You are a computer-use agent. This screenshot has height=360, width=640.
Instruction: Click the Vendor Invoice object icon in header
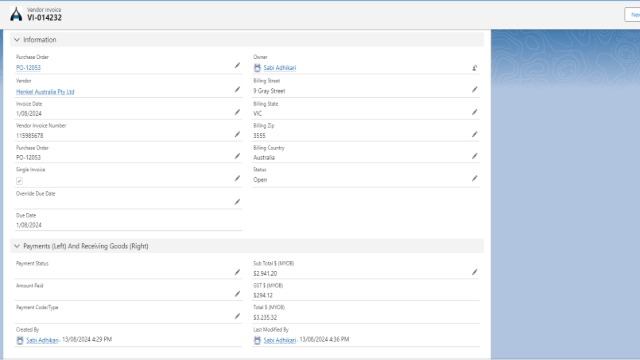(x=16, y=14)
